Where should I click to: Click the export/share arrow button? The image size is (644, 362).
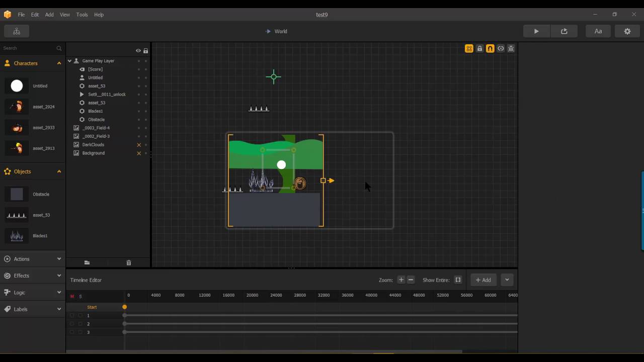tap(564, 31)
